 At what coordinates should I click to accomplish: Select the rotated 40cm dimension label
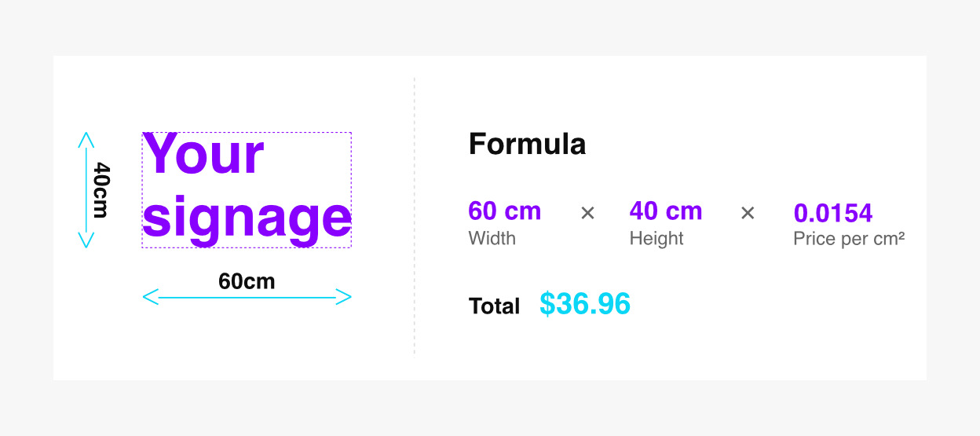coord(103,190)
